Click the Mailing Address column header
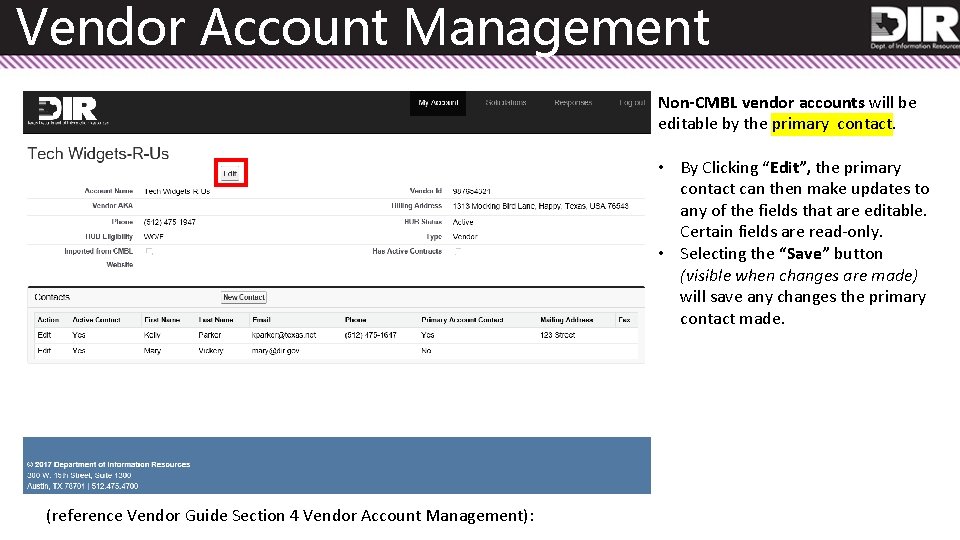The width and height of the screenshot is (960, 540). (x=566, y=320)
